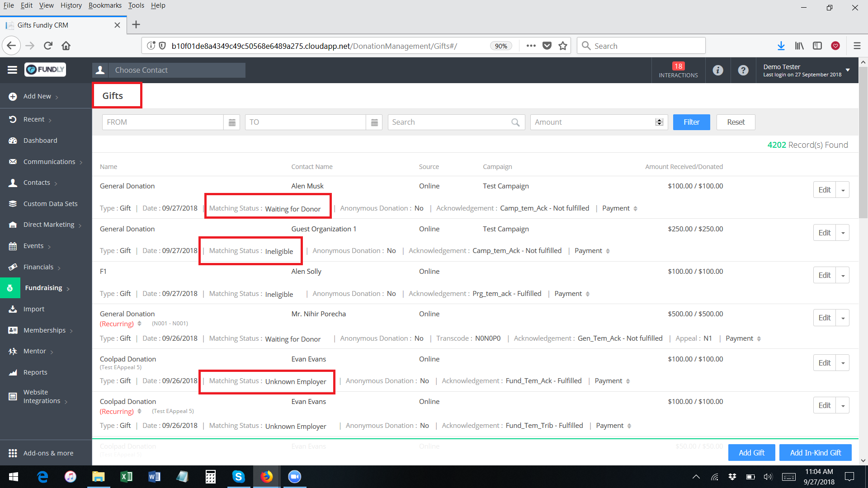
Task: Open the TO date calendar picker
Action: [x=374, y=122]
